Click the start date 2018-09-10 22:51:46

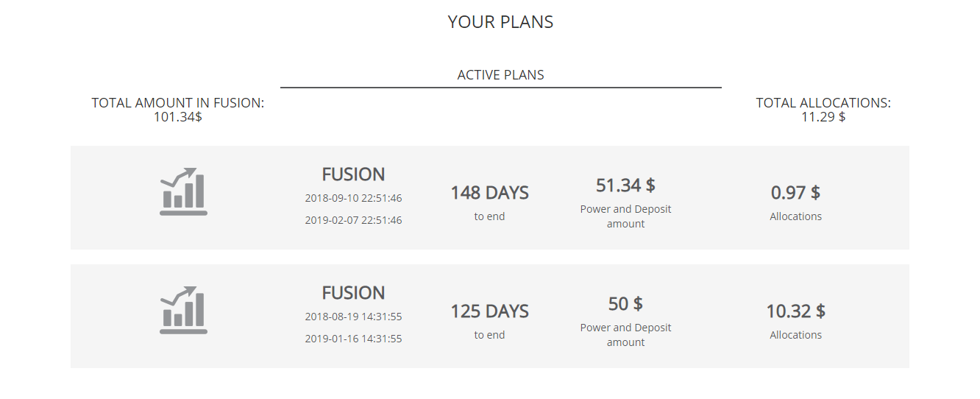(x=353, y=198)
